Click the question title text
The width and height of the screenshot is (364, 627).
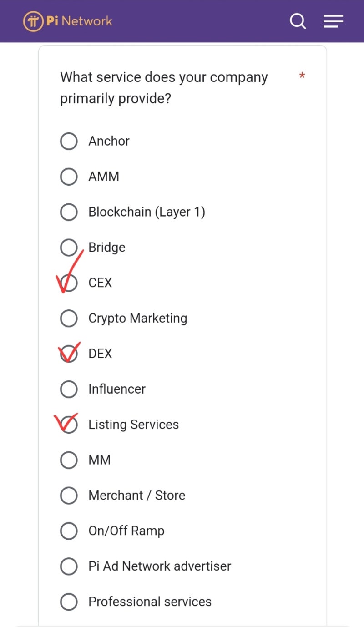coord(164,87)
